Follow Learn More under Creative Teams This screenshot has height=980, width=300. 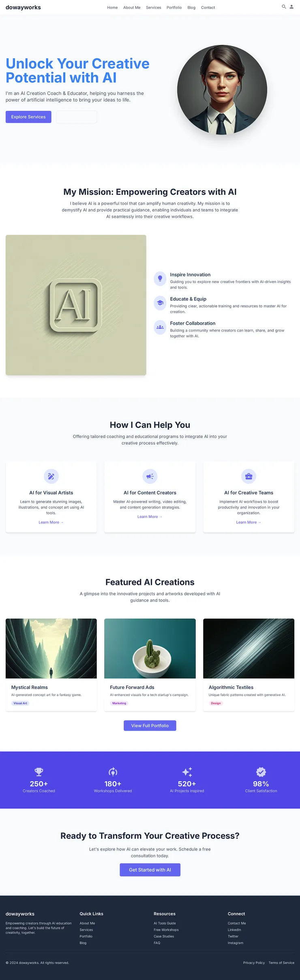pos(249,523)
